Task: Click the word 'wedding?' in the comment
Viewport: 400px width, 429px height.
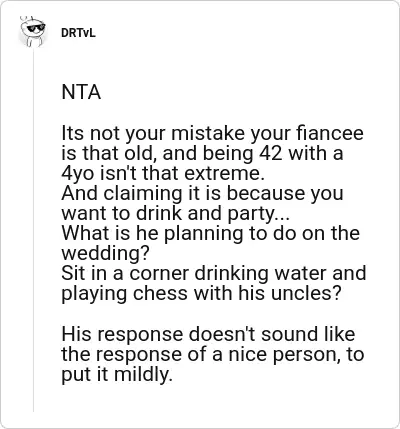Action: pyautogui.click(x=105, y=254)
